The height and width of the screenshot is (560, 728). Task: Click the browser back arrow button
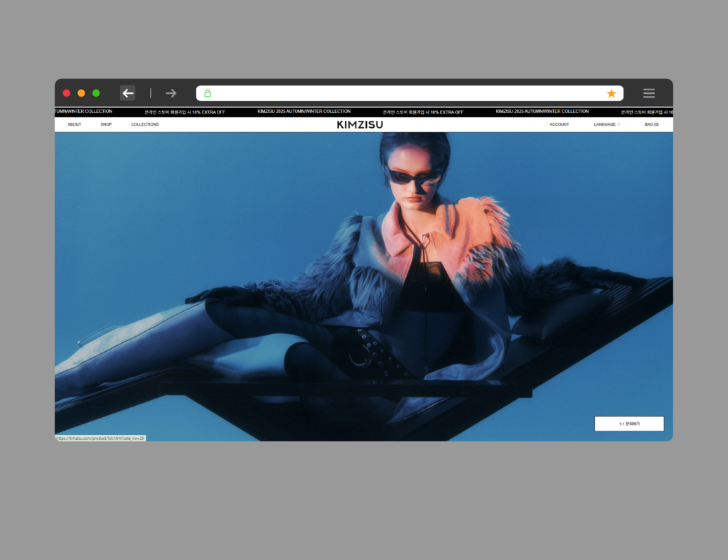(128, 93)
